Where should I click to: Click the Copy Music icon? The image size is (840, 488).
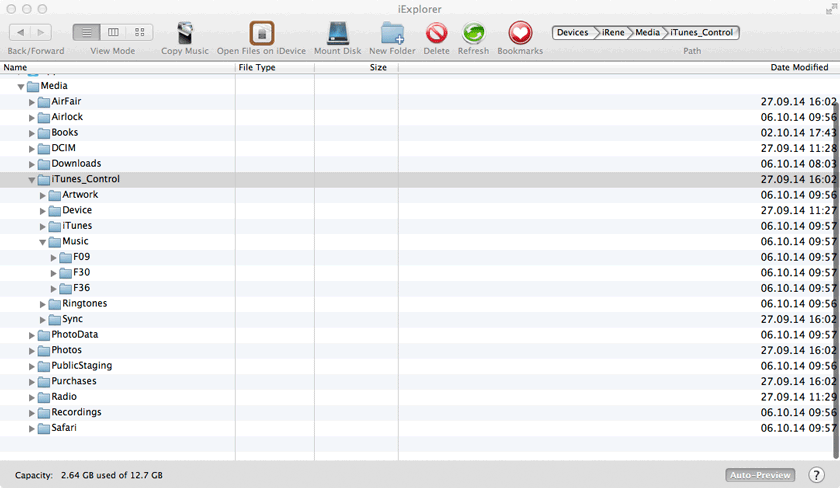[x=185, y=33]
